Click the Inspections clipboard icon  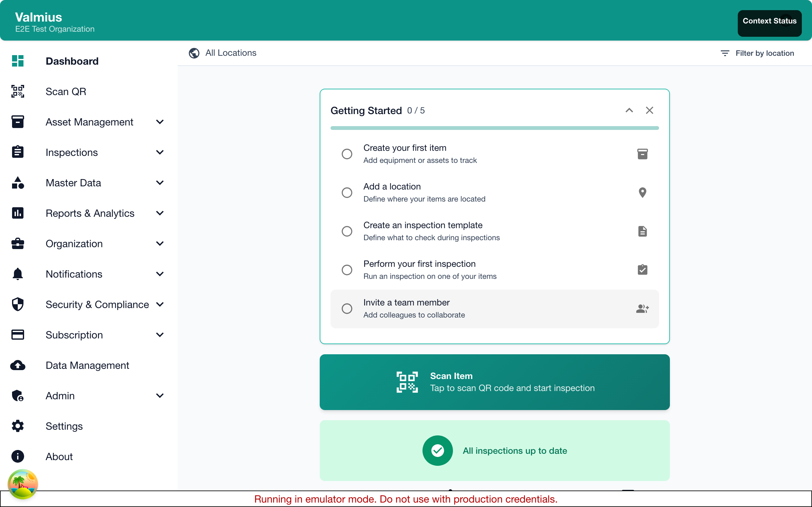[x=17, y=152]
